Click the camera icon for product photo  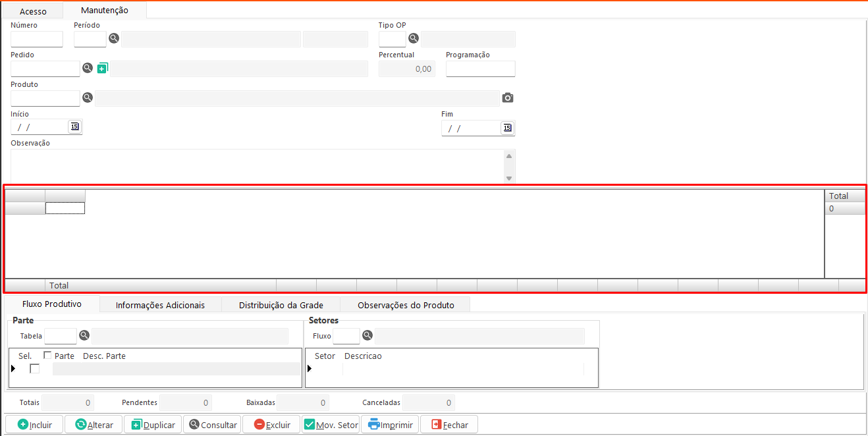click(507, 98)
